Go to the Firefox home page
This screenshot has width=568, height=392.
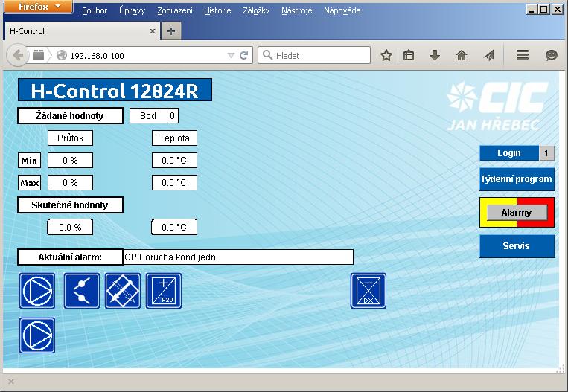462,55
